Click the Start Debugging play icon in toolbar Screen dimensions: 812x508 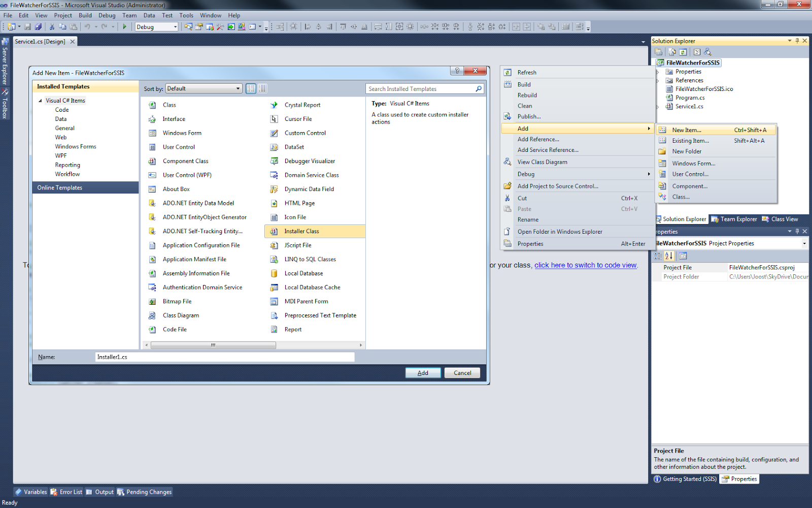tap(124, 27)
